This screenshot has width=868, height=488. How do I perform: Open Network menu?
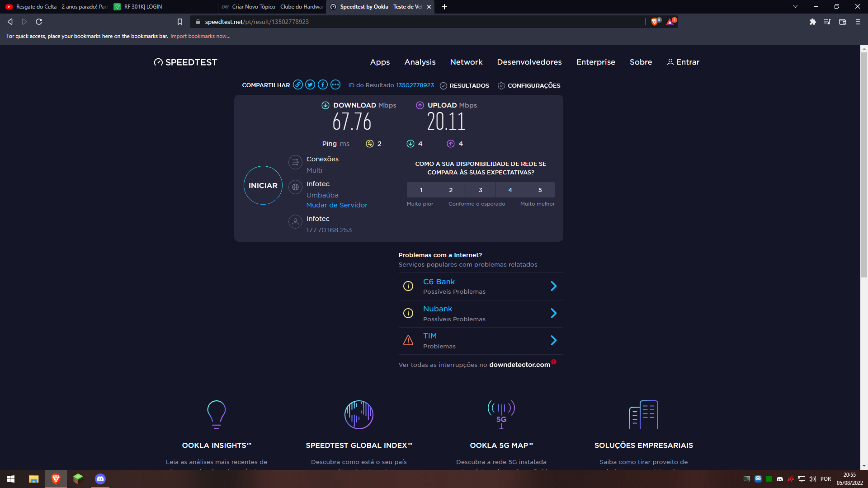click(x=466, y=62)
